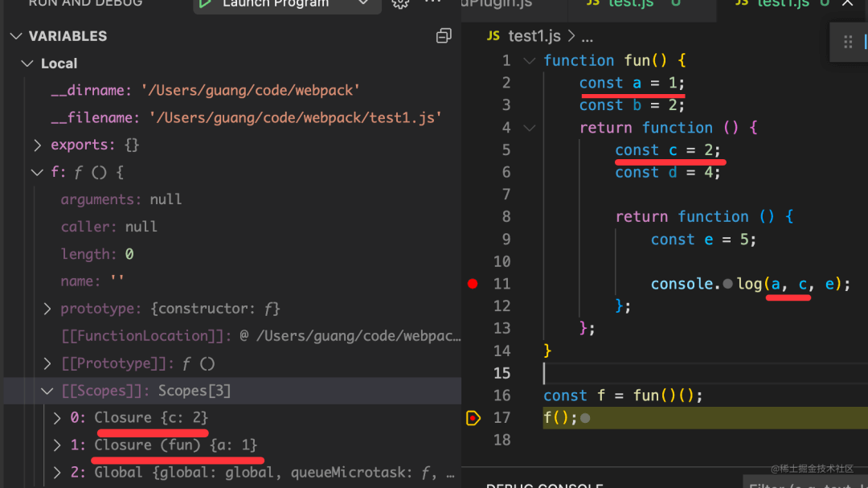Fold the returned function at line 4
This screenshot has width=868, height=488.
[530, 129]
